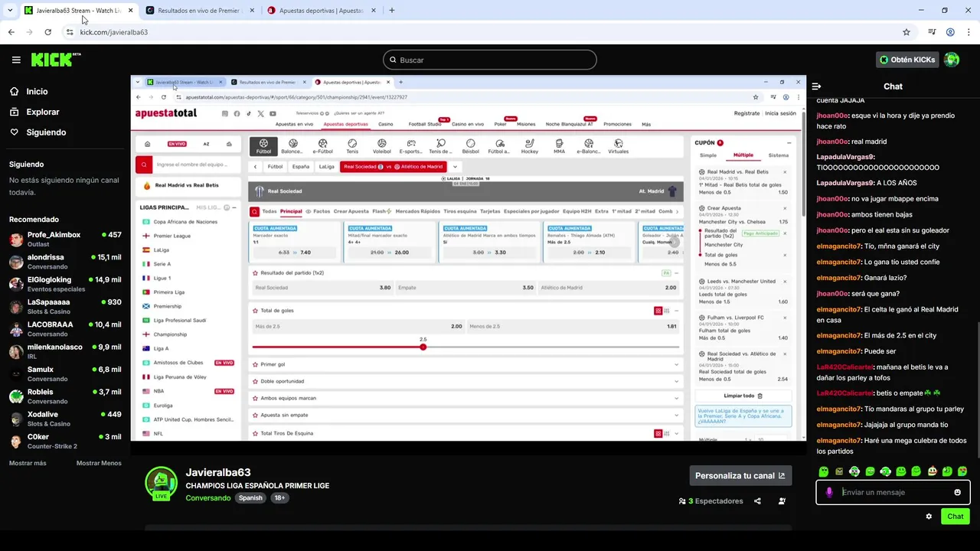Open Robleis channel avatar

[16, 396]
